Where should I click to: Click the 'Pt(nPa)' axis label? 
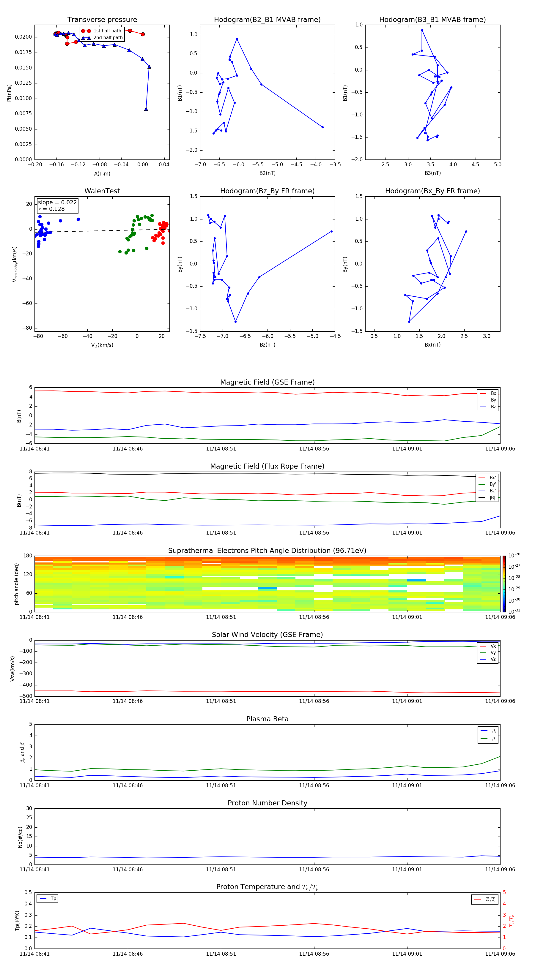(9, 92)
